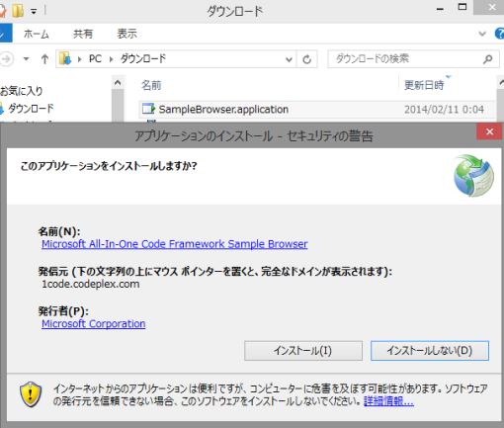Click the PC breadcrumb in address bar

[x=95, y=59]
